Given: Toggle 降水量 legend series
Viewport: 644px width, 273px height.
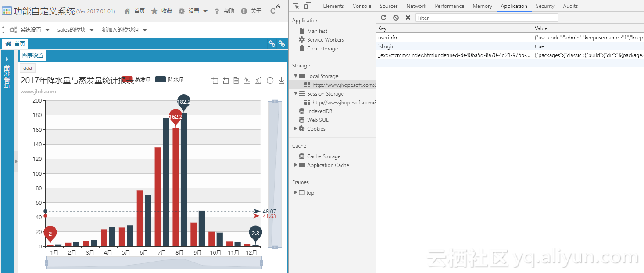Looking at the screenshot, I should [x=170, y=80].
